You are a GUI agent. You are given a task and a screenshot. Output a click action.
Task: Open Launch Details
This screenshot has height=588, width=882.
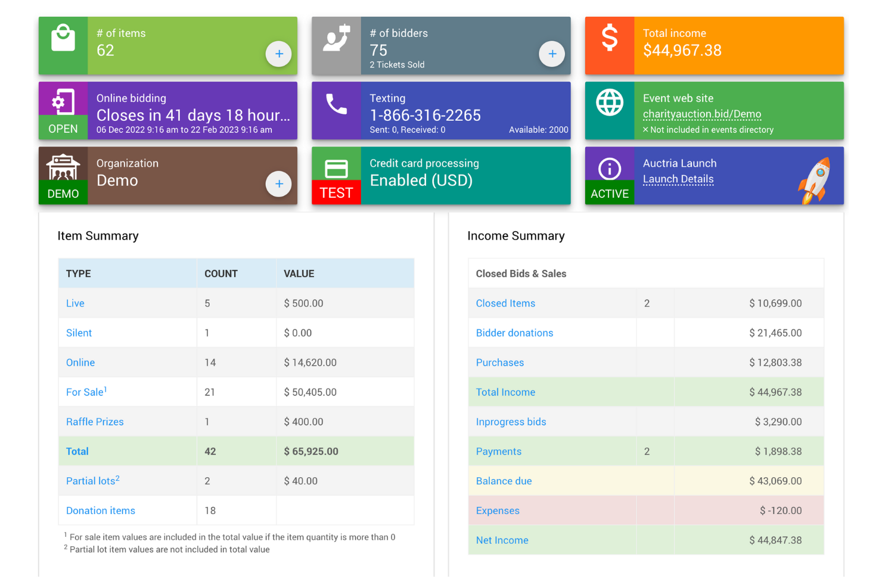coord(678,179)
